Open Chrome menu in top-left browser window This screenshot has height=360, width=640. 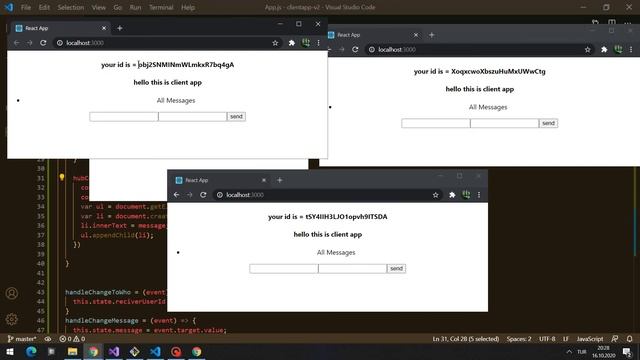coord(318,43)
